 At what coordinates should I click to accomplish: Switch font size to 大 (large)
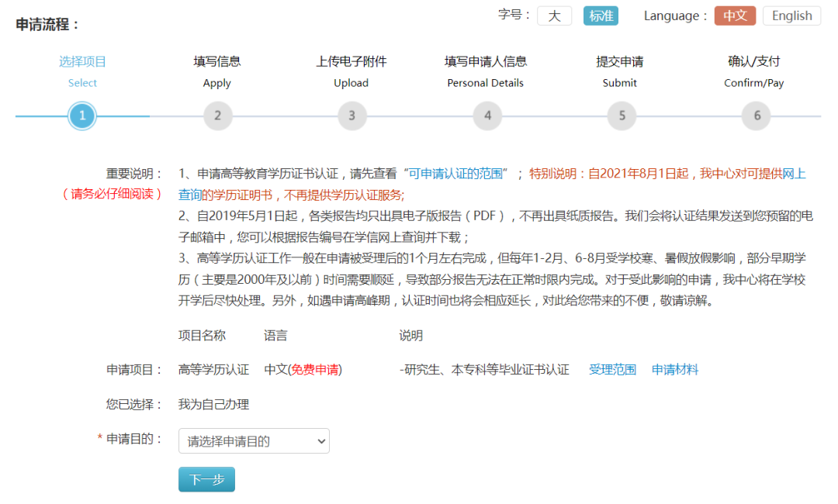(554, 16)
